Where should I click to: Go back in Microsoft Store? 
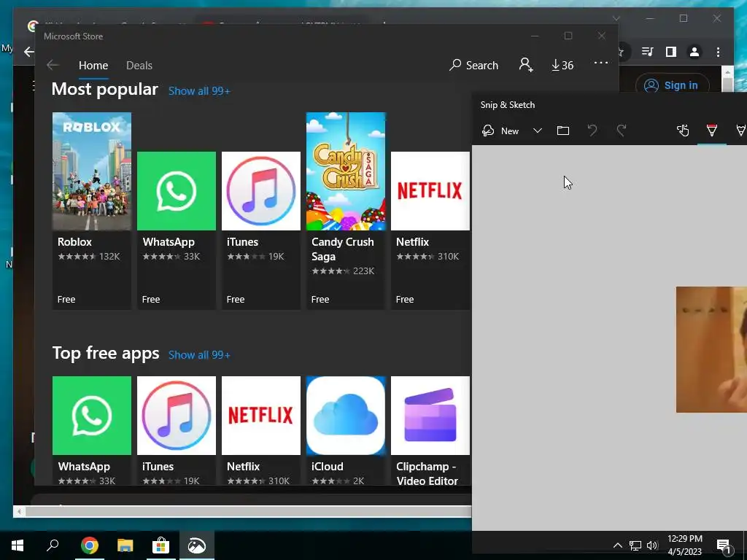(x=53, y=65)
